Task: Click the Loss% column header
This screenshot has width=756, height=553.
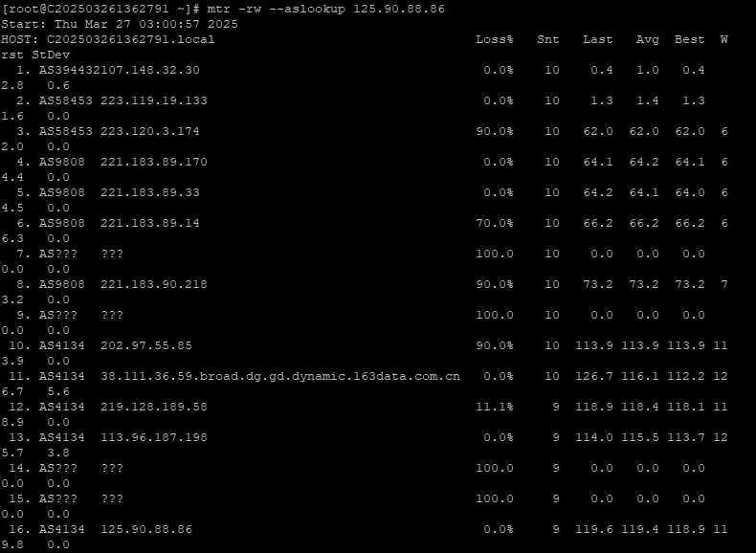Action: click(494, 39)
